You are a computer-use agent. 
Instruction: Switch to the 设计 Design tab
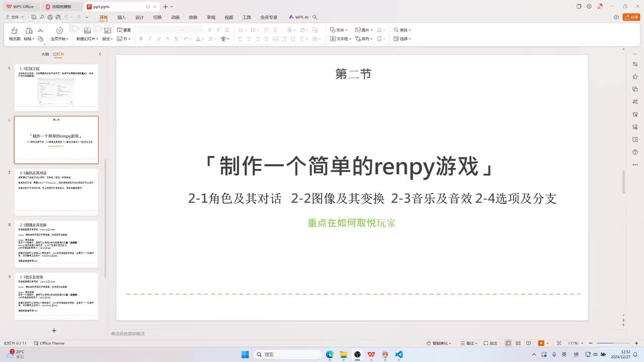tap(139, 17)
